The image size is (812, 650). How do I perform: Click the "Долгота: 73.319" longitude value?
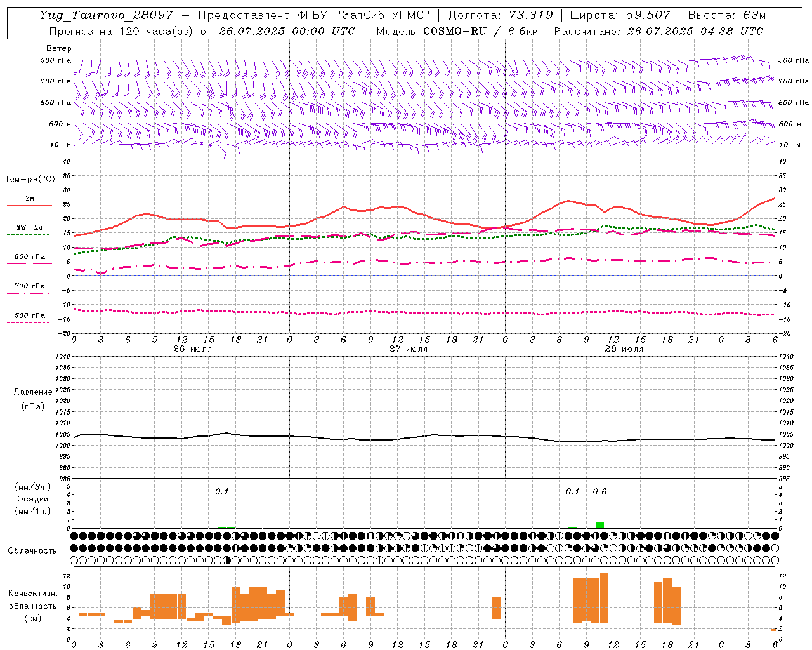click(501, 15)
